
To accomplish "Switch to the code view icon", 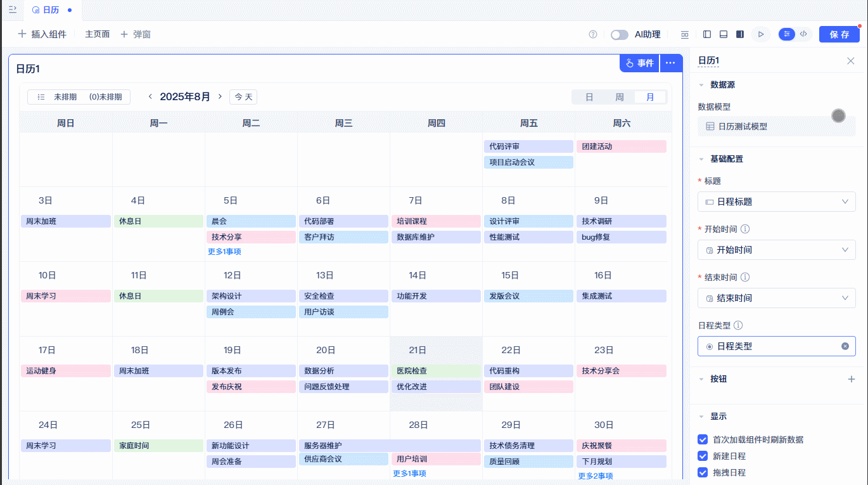I will pyautogui.click(x=803, y=34).
